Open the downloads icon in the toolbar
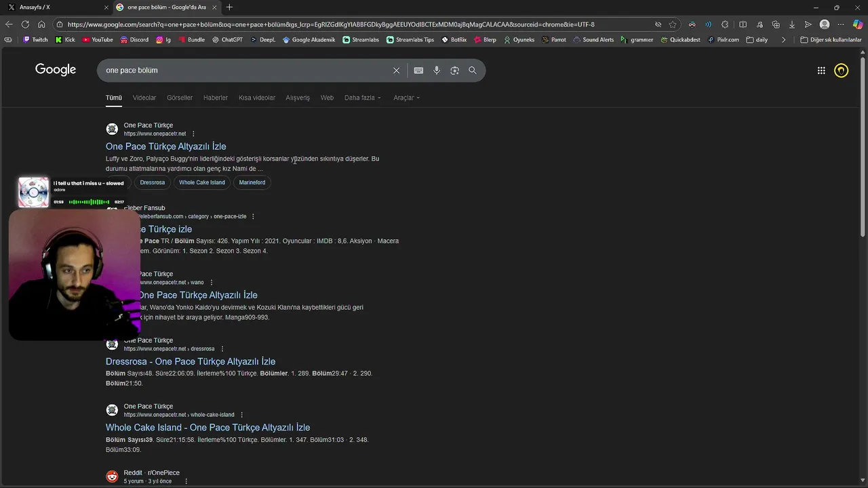Image resolution: width=868 pixels, height=488 pixels. click(x=791, y=24)
